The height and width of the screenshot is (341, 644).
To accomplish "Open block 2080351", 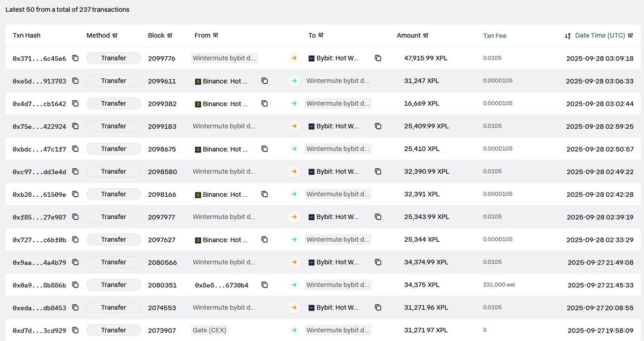I will point(162,285).
